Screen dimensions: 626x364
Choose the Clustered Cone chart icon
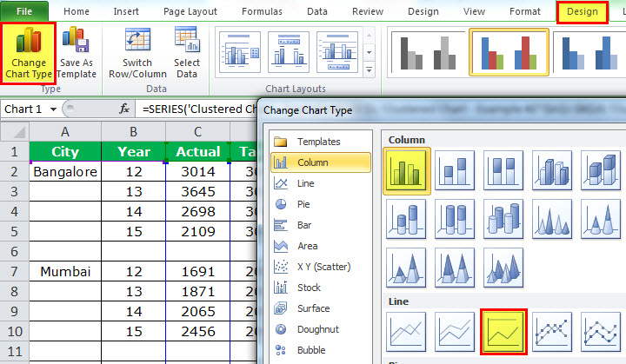point(552,219)
